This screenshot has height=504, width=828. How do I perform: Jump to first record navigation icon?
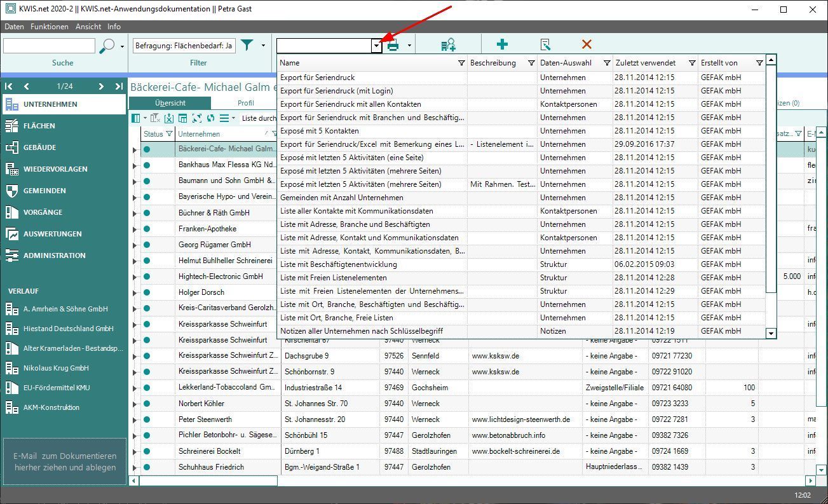(9, 86)
